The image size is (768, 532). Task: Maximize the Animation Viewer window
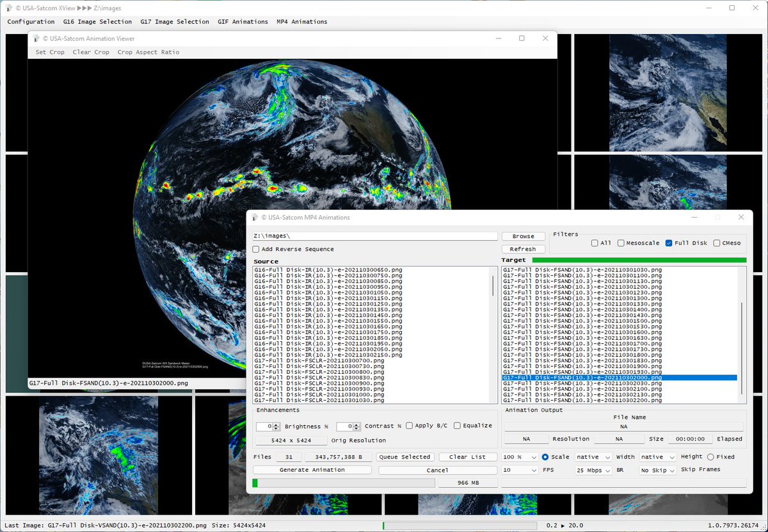pos(522,38)
